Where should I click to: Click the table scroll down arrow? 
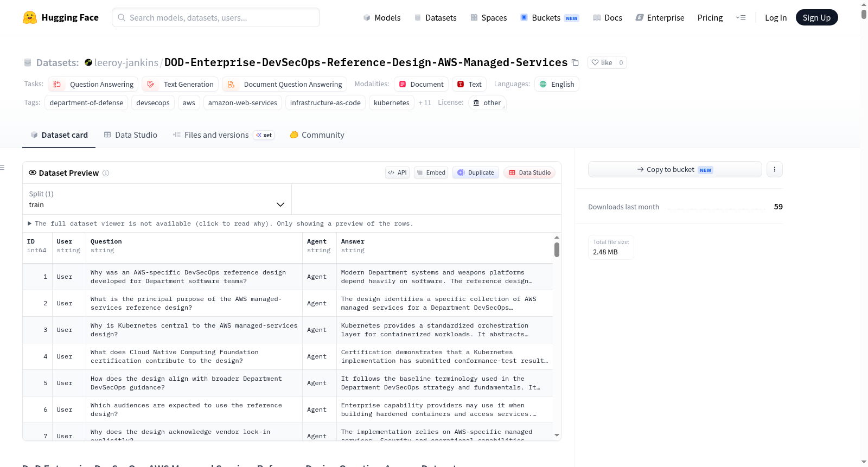coord(557,435)
